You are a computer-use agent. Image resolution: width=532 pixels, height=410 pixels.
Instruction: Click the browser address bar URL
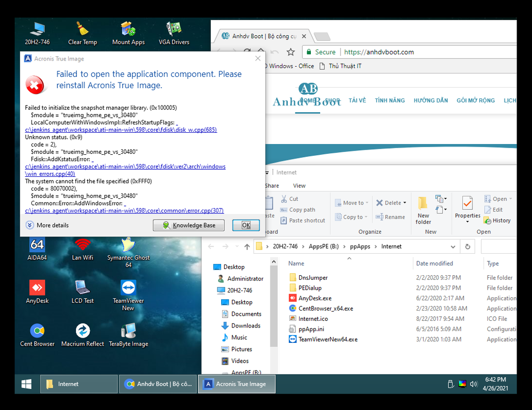pos(379,52)
